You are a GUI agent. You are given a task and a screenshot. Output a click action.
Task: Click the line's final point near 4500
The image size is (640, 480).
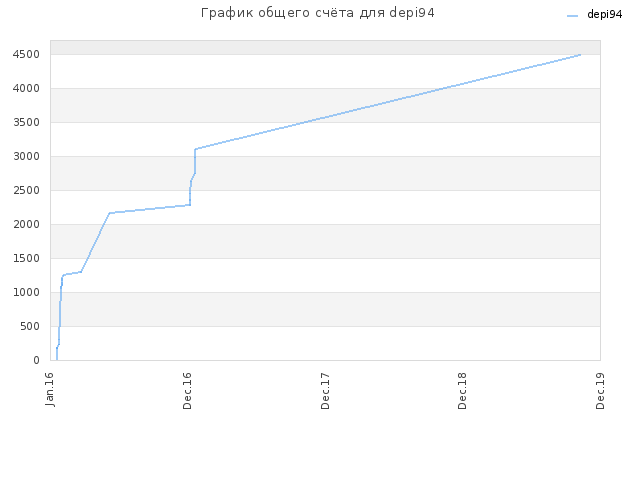(x=580, y=54)
